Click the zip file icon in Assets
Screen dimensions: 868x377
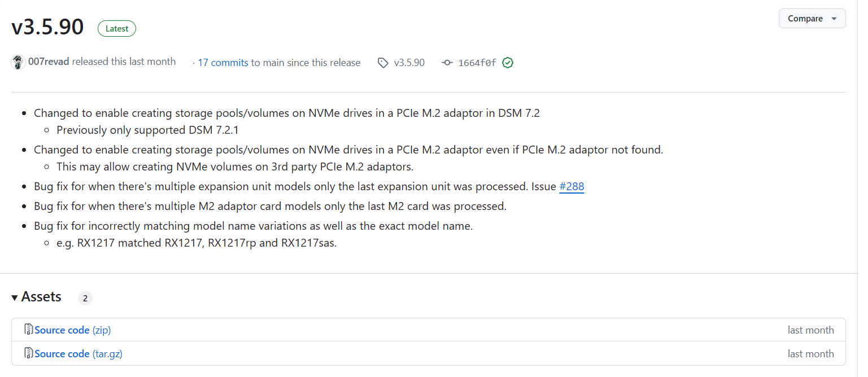click(x=28, y=330)
